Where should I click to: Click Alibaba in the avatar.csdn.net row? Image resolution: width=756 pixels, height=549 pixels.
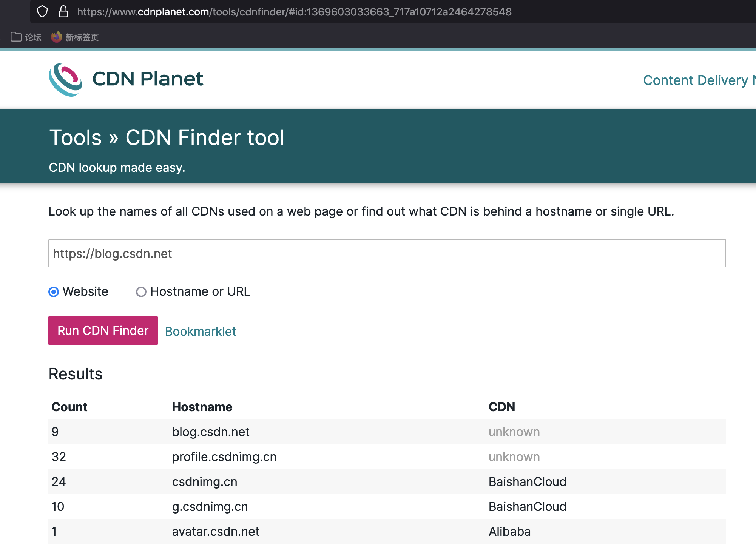click(509, 531)
